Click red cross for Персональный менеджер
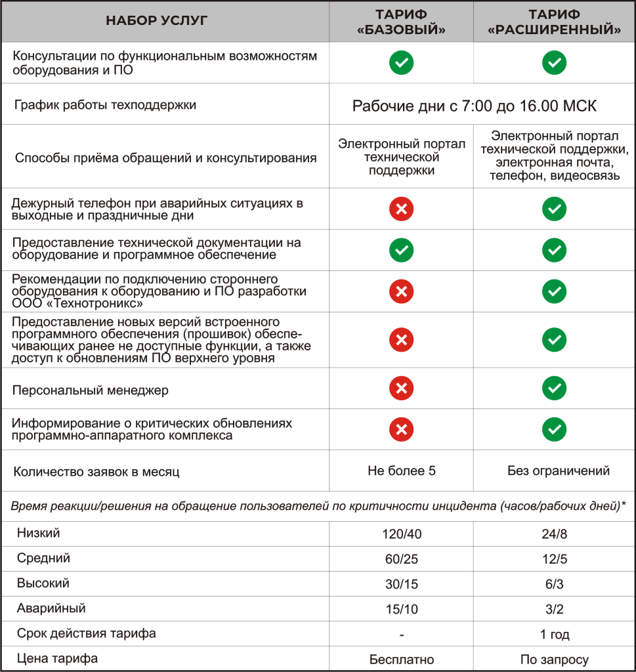The height and width of the screenshot is (672, 636). (401, 388)
